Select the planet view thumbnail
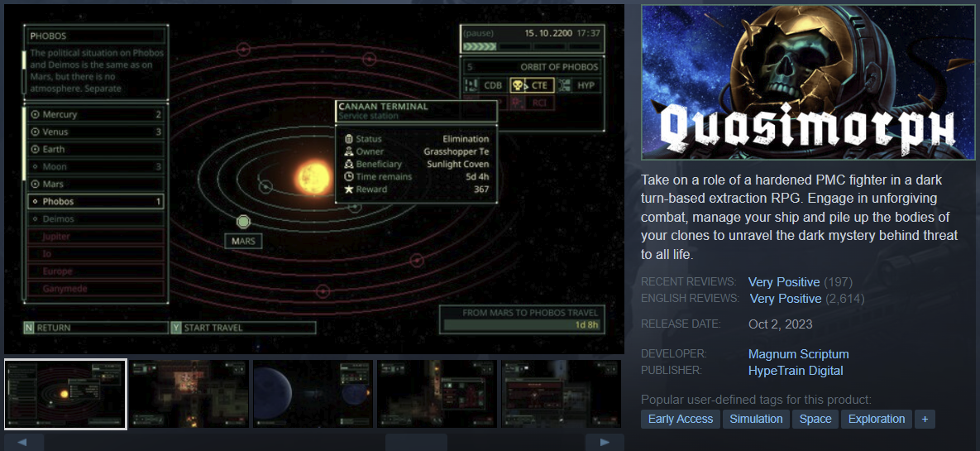This screenshot has height=451, width=980. click(x=313, y=394)
